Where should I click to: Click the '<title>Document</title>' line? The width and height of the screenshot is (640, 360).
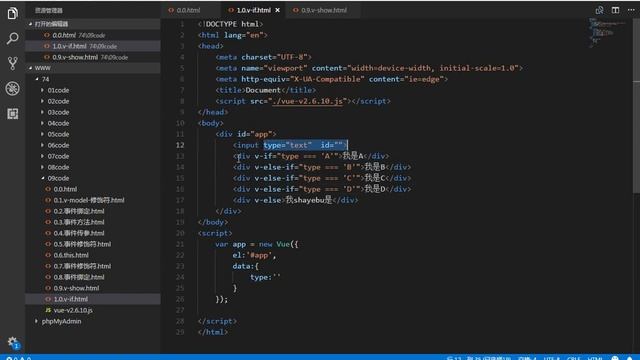tap(266, 90)
